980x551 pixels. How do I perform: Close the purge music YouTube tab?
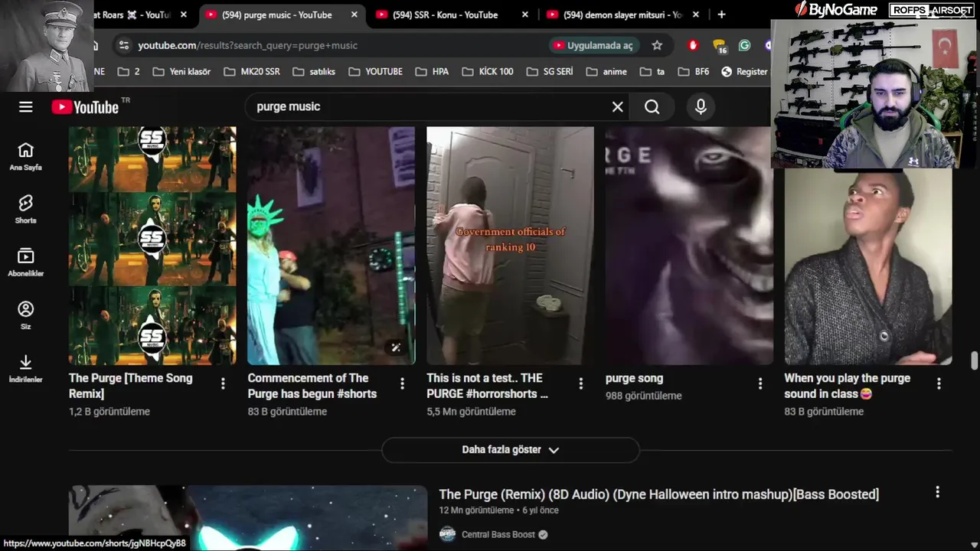pyautogui.click(x=354, y=15)
